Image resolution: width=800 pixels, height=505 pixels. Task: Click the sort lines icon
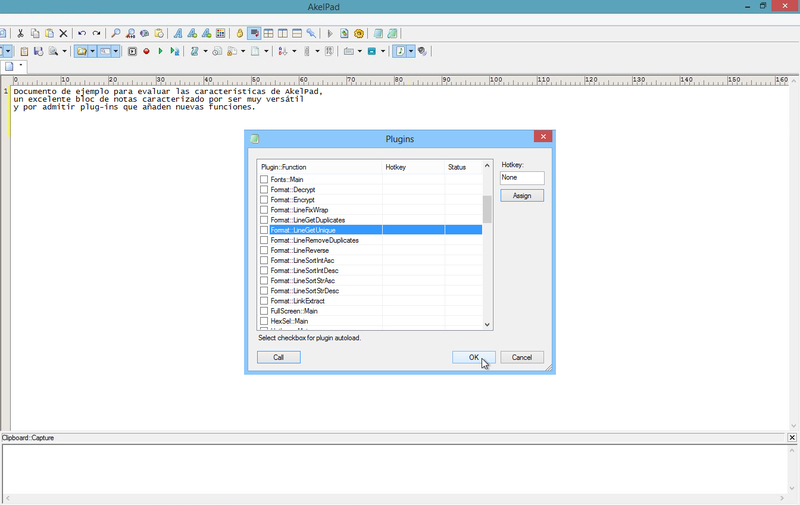click(x=283, y=52)
